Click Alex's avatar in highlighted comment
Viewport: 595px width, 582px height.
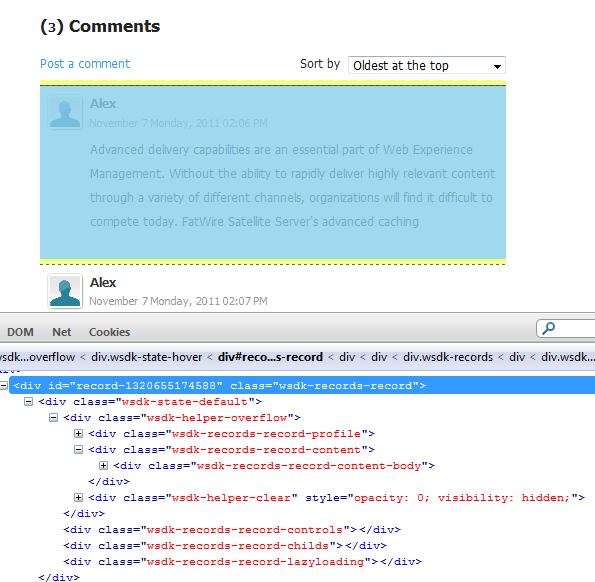tap(65, 112)
